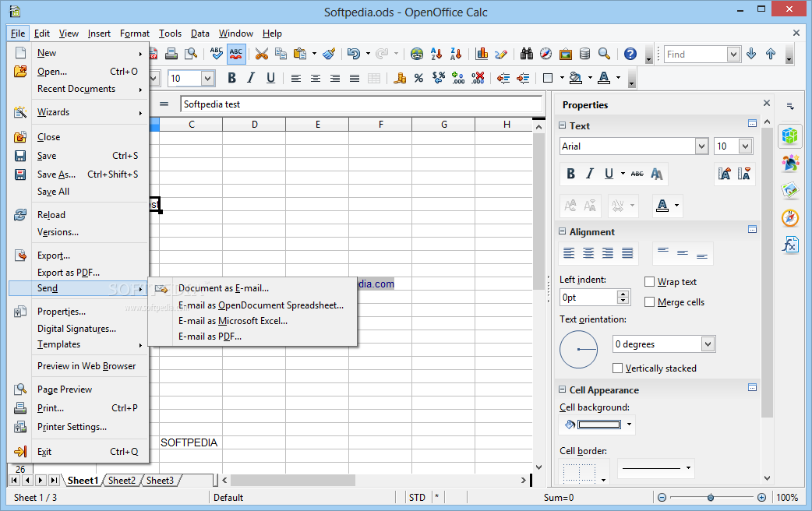This screenshot has height=511, width=812.
Task: Open the Arial font name dropdown
Action: pyautogui.click(x=701, y=146)
